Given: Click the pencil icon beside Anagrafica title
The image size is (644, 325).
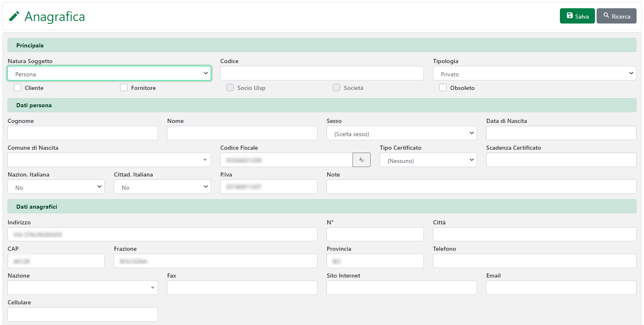Looking at the screenshot, I should pos(14,16).
